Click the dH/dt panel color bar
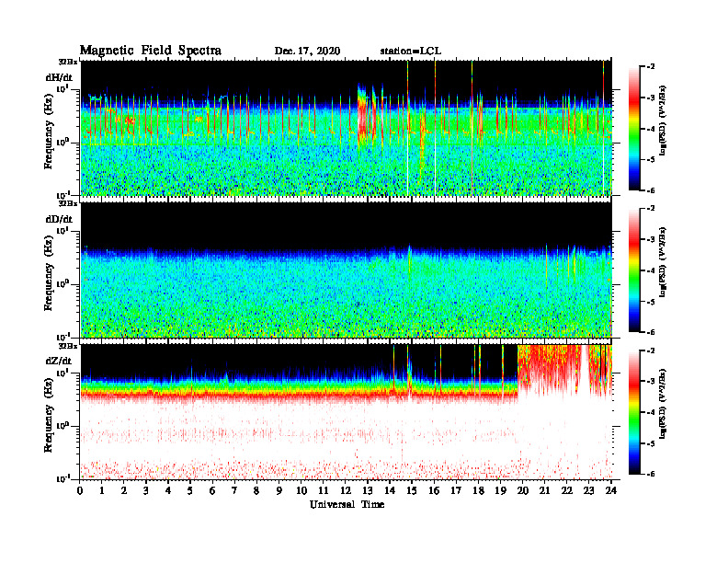 [x=634, y=128]
